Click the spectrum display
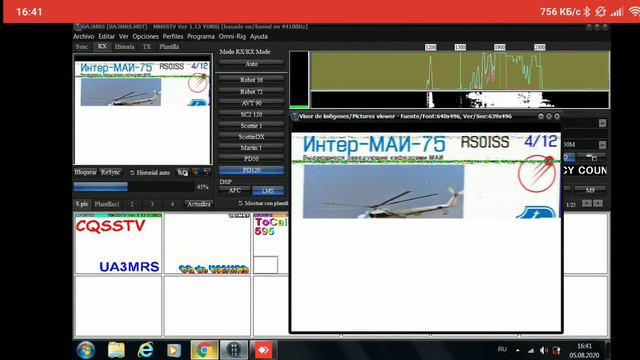The width and height of the screenshot is (640, 360). click(x=460, y=70)
